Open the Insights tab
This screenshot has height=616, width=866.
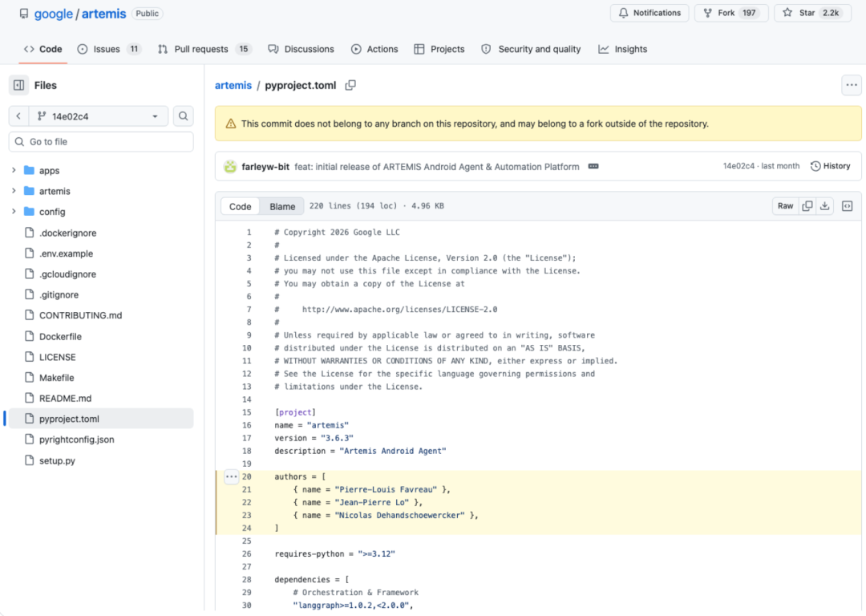[623, 49]
